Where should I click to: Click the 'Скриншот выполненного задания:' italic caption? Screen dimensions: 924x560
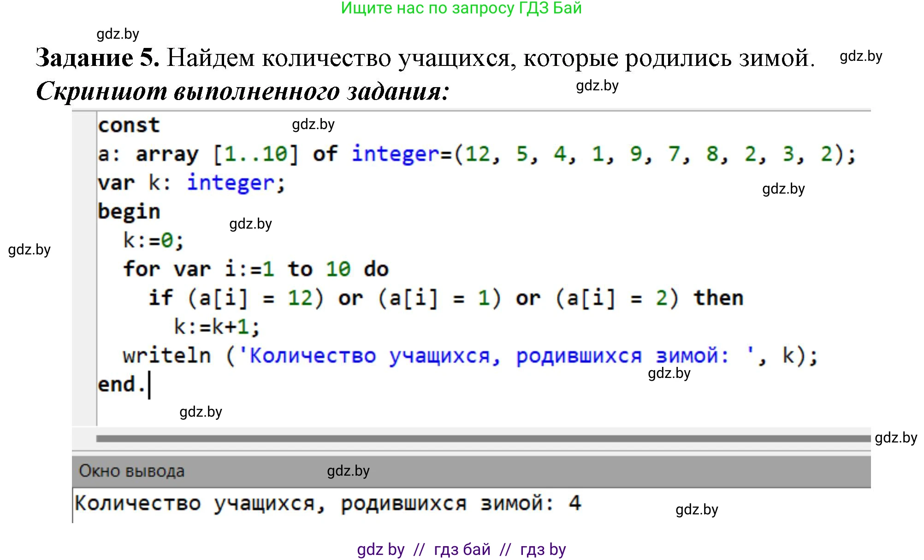pyautogui.click(x=243, y=91)
